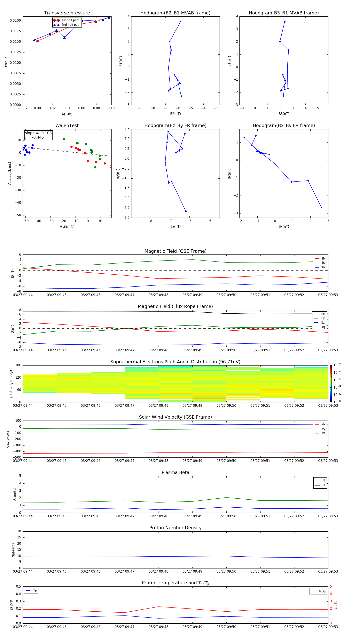Click the "Pt(nPa)" y-axis label

tap(6, 61)
